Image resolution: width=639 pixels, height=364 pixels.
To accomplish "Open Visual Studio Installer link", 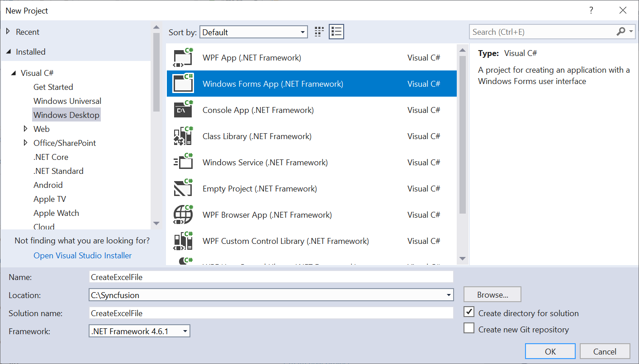I will 82,256.
